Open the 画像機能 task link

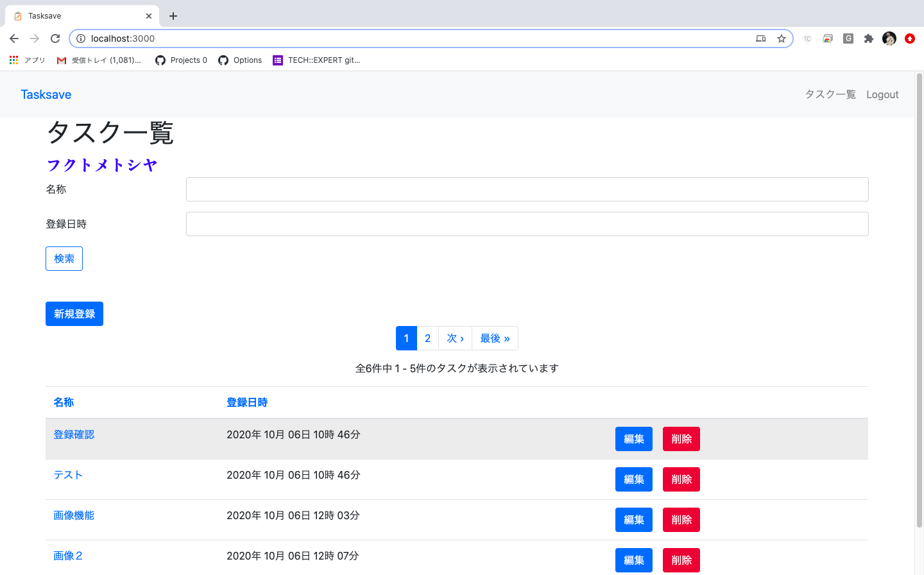coord(74,515)
